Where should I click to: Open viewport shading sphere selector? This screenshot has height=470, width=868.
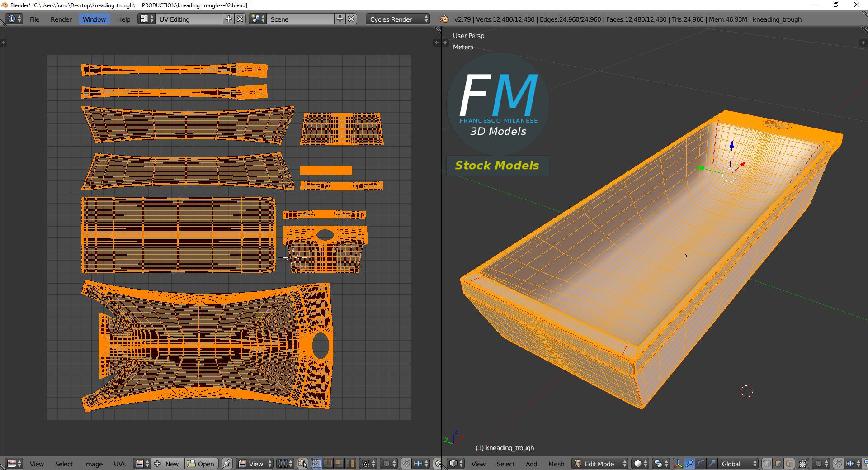(640, 464)
